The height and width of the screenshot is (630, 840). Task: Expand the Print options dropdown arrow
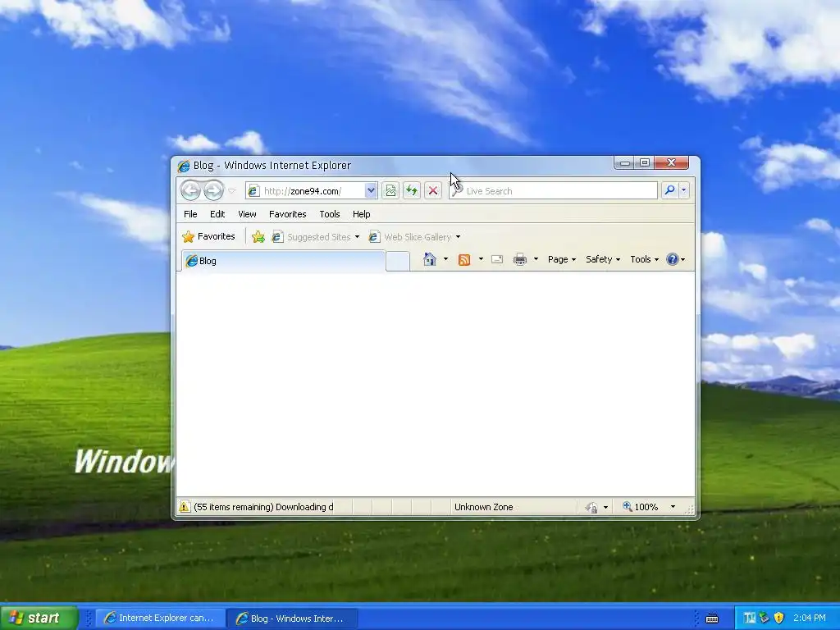536,259
